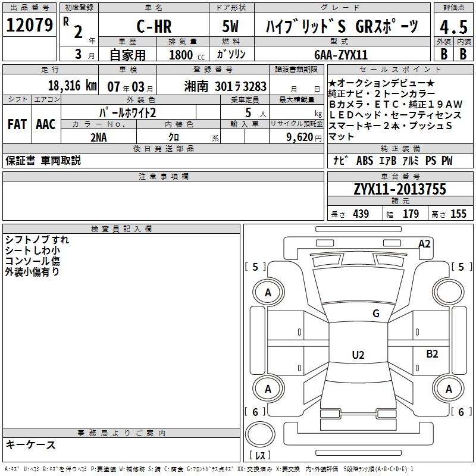Select door shape value 5W
Screen dimensions: 476x476
[x=230, y=26]
